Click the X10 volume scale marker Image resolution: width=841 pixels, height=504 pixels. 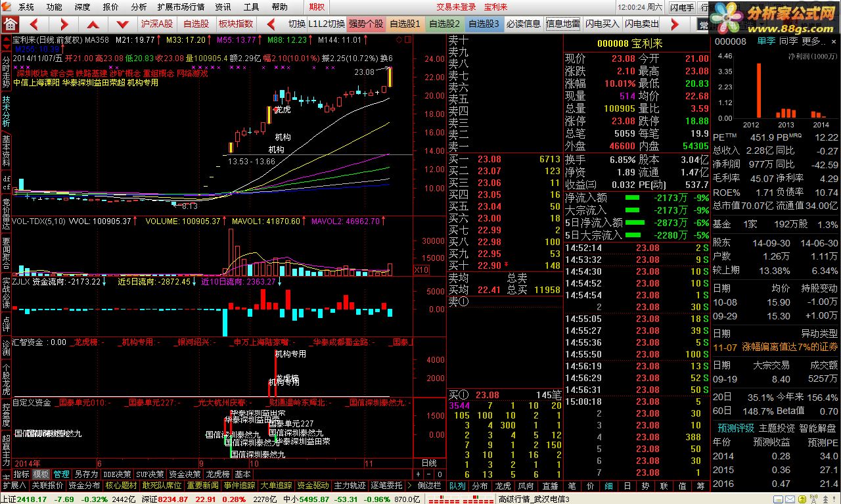421,270
